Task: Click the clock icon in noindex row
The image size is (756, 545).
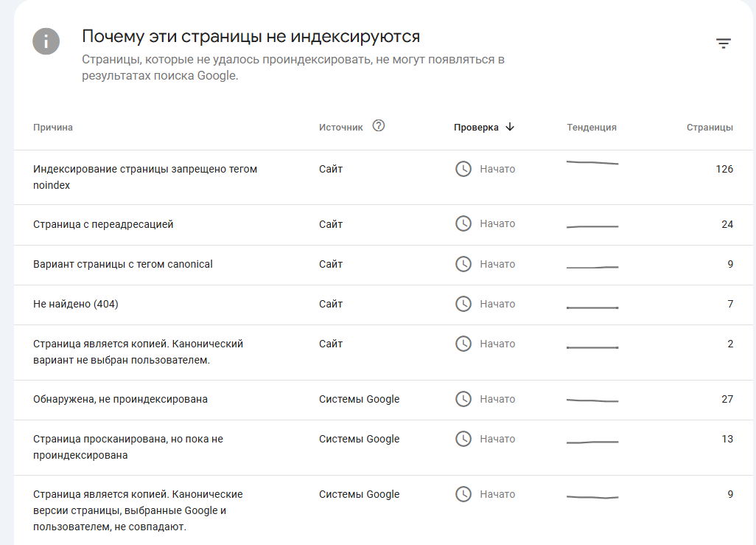Action: [x=463, y=169]
